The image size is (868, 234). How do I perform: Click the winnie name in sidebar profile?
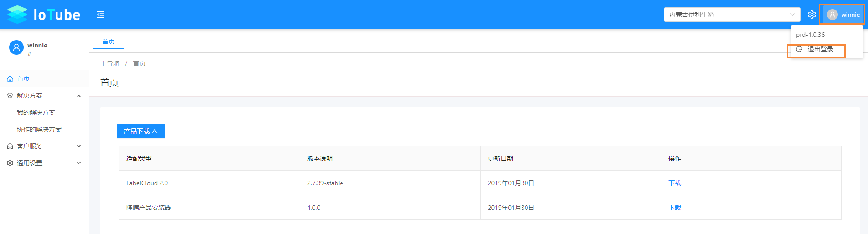[37, 45]
